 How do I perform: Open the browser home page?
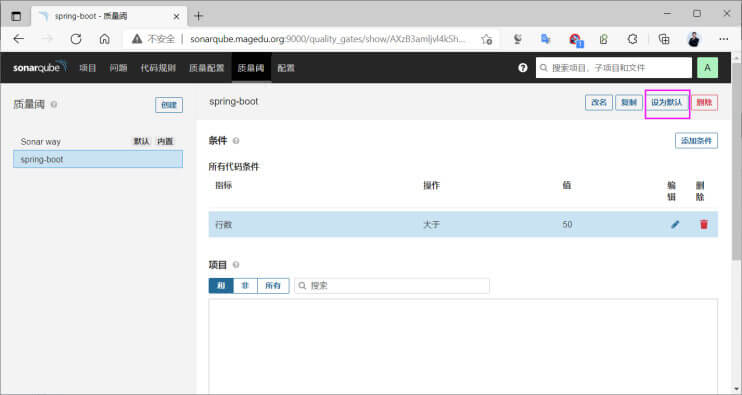click(x=105, y=39)
